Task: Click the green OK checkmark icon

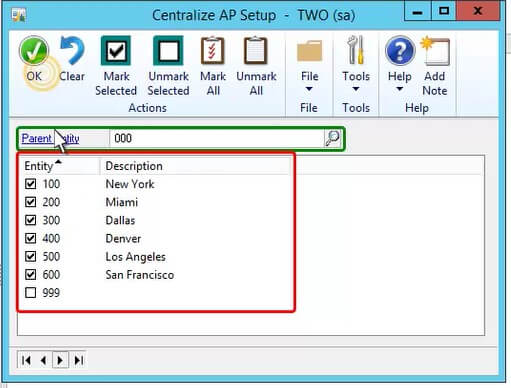Action: pos(34,50)
